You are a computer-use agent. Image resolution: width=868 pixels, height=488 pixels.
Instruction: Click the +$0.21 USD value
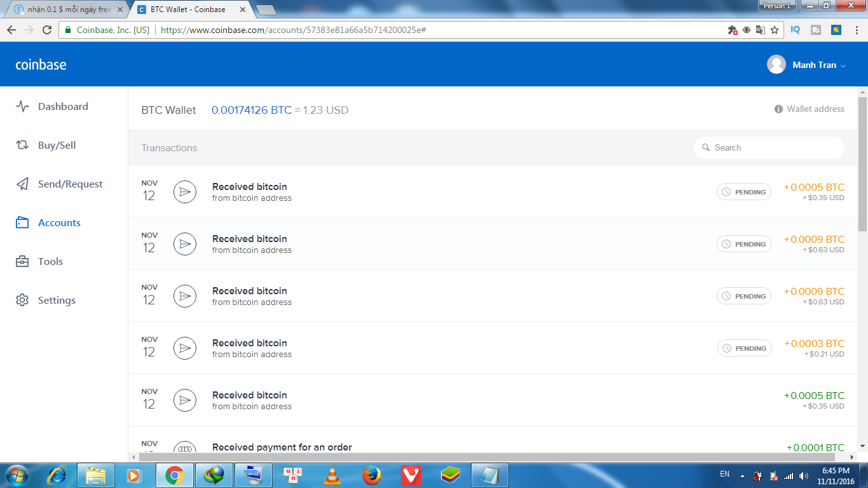[x=824, y=354]
